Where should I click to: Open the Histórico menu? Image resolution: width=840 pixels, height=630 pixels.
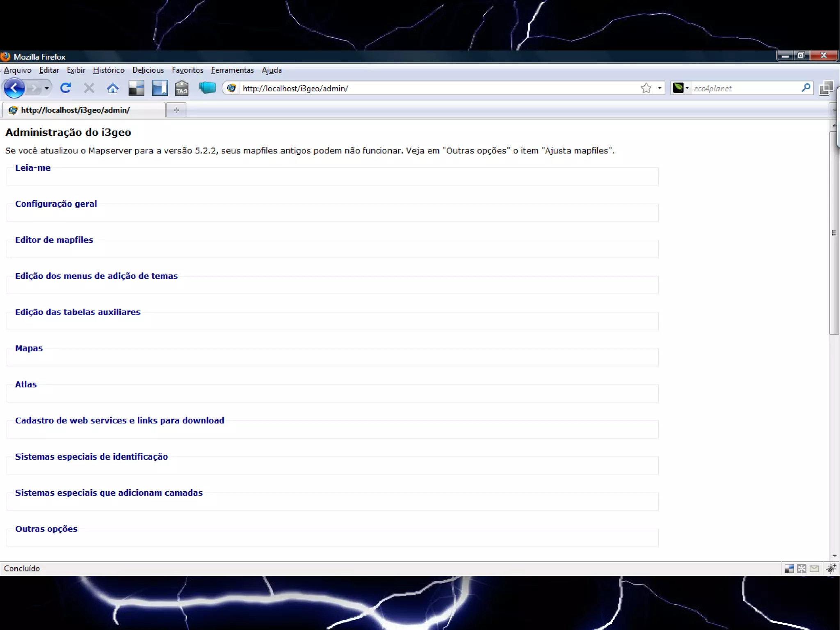(109, 70)
